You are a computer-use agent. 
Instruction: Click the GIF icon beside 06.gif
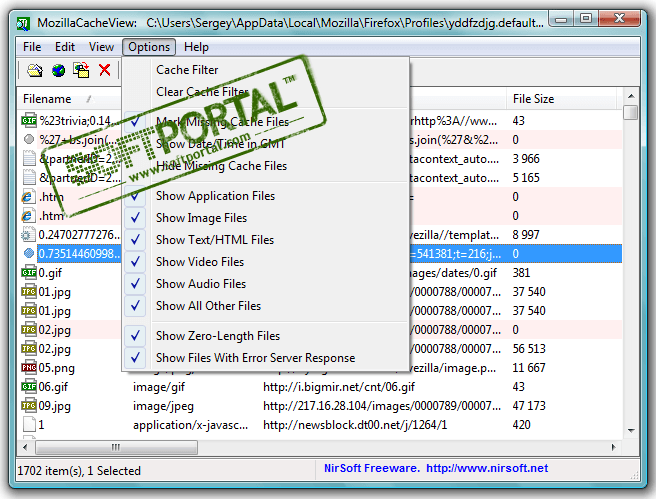tap(29, 386)
